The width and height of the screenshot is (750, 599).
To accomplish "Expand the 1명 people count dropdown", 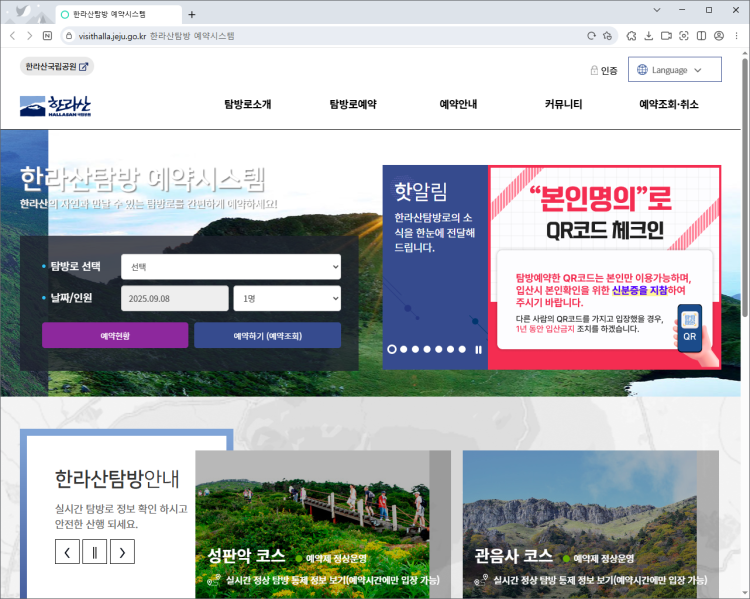I will point(287,299).
